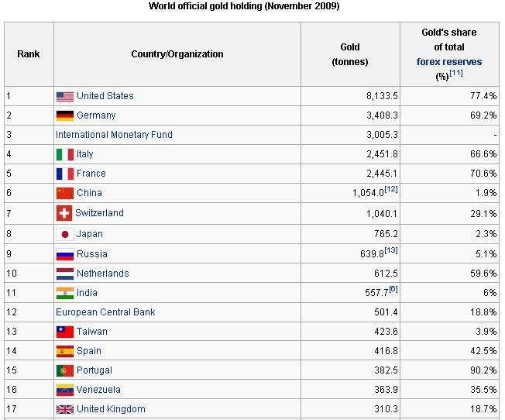505x420 pixels.
Task: Open the Russia country link
Action: [x=92, y=254]
